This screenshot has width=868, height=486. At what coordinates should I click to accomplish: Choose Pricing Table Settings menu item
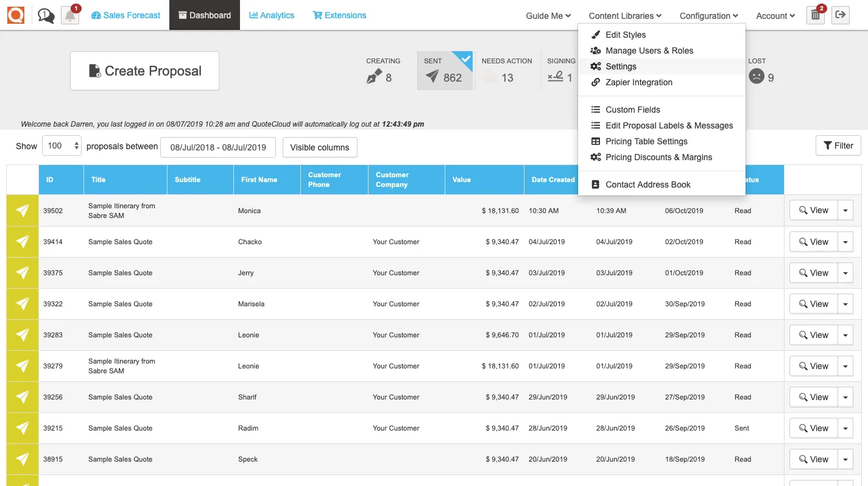tap(646, 141)
